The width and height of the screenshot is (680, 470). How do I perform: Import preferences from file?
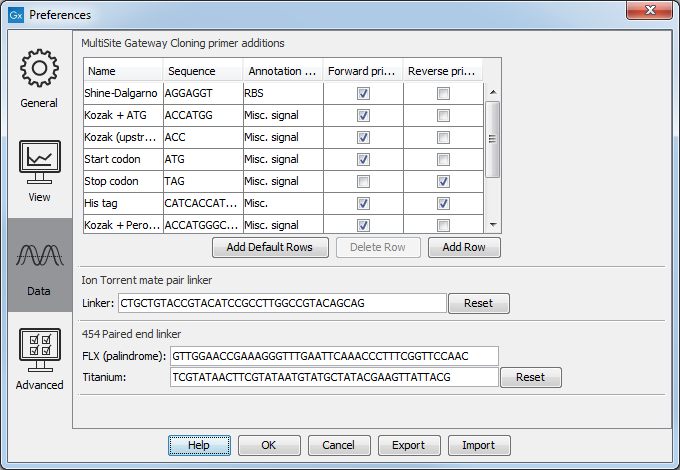[479, 445]
